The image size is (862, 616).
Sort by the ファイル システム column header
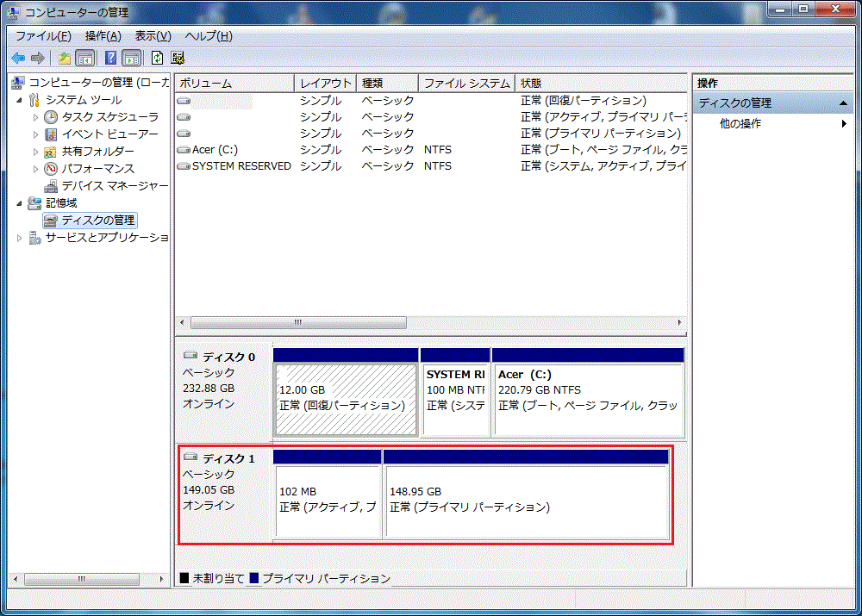(466, 84)
